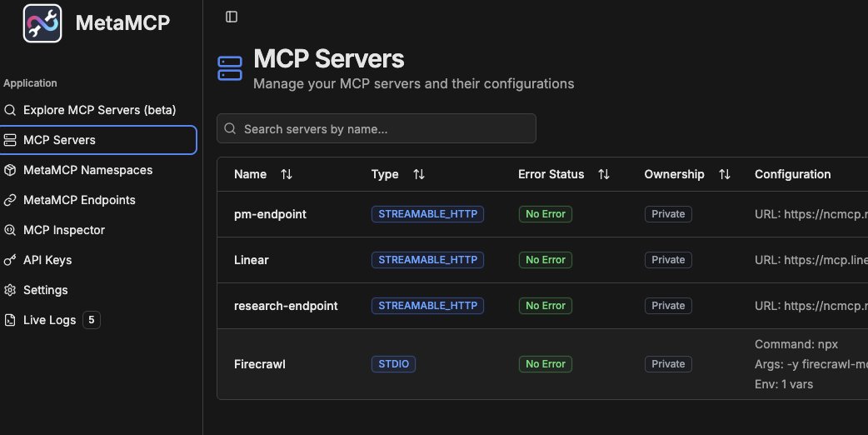Toggle the sidebar panel icon
Image resolution: width=868 pixels, height=435 pixels.
232,17
